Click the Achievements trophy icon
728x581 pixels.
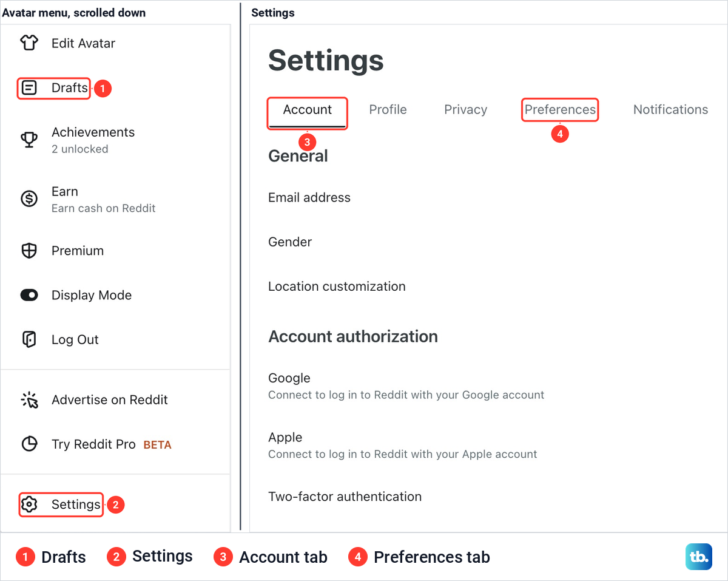point(29,140)
